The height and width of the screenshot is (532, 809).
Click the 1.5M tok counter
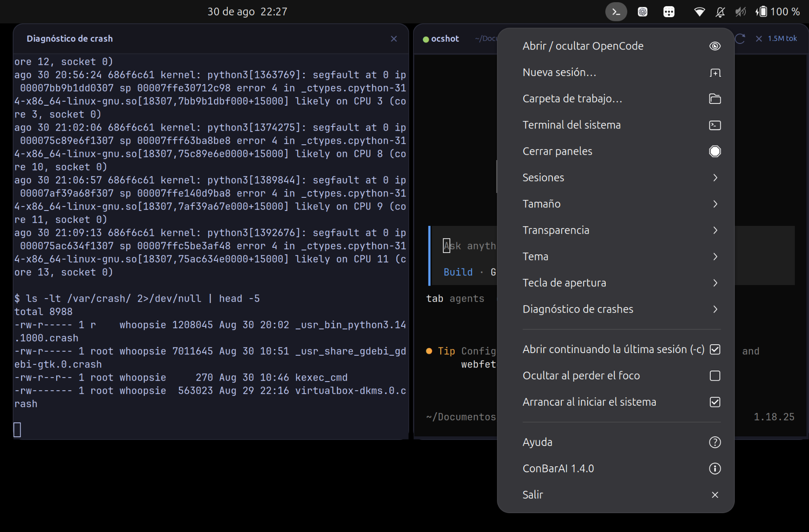[782, 39]
